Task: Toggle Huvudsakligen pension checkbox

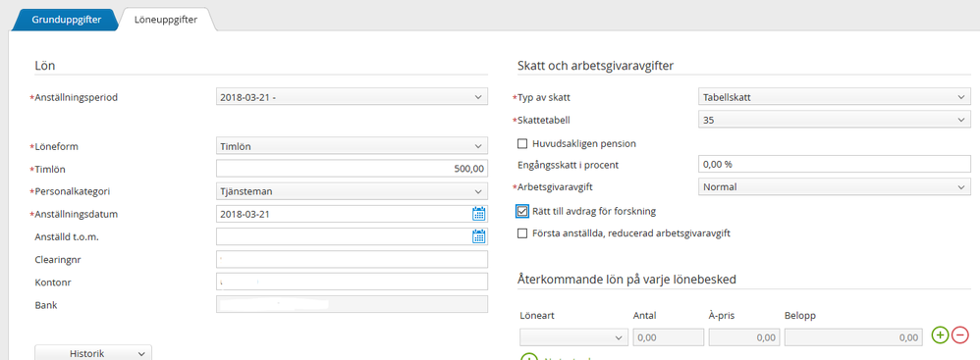Action: point(522,143)
